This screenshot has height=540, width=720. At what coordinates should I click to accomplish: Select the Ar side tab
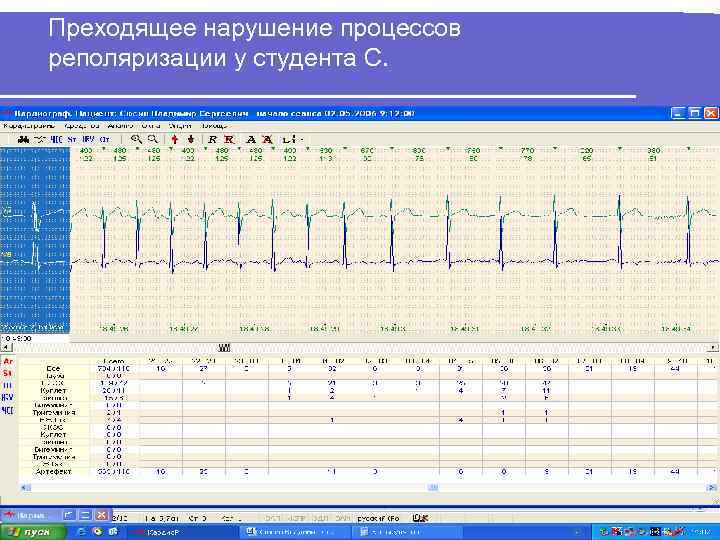click(8, 361)
